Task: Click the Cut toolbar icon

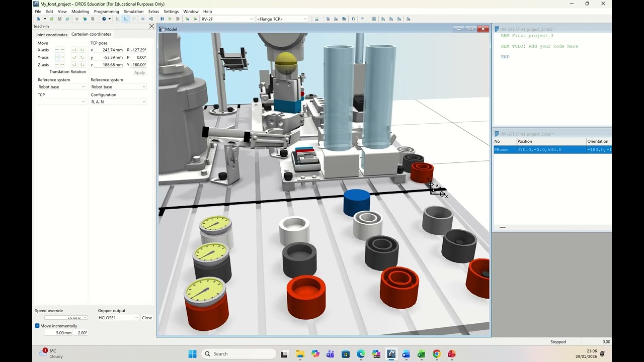Action: [x=77, y=19]
